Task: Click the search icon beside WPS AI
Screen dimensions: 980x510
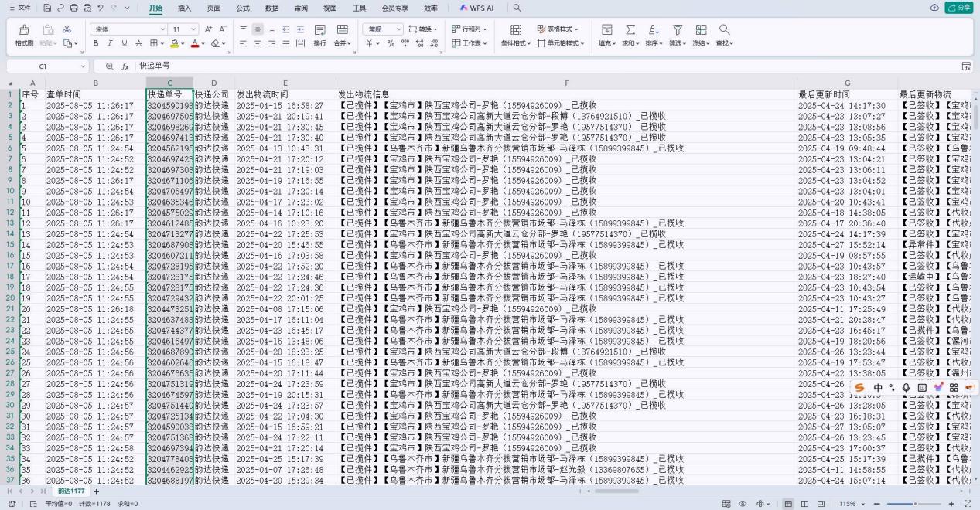Action: pyautogui.click(x=517, y=8)
